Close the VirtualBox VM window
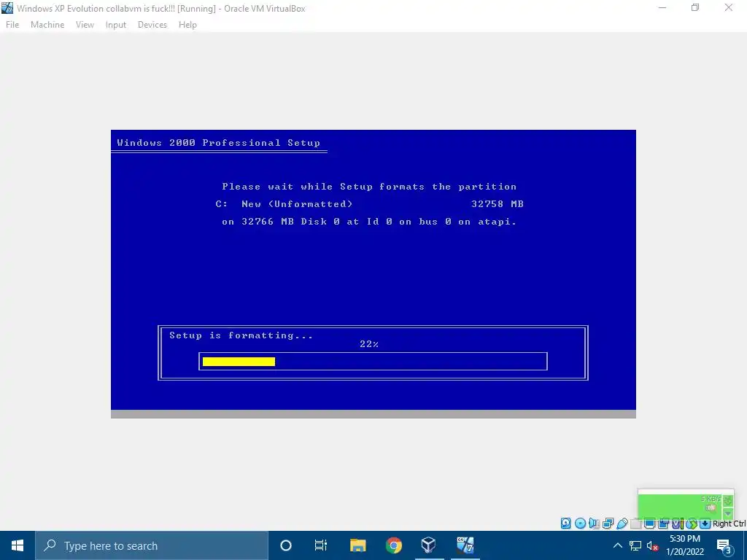747x560 pixels. [x=729, y=8]
